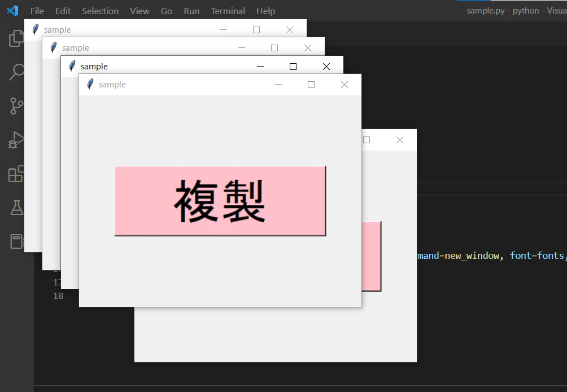This screenshot has height=392, width=567.
Task: Open the Run menu
Action: tap(191, 11)
